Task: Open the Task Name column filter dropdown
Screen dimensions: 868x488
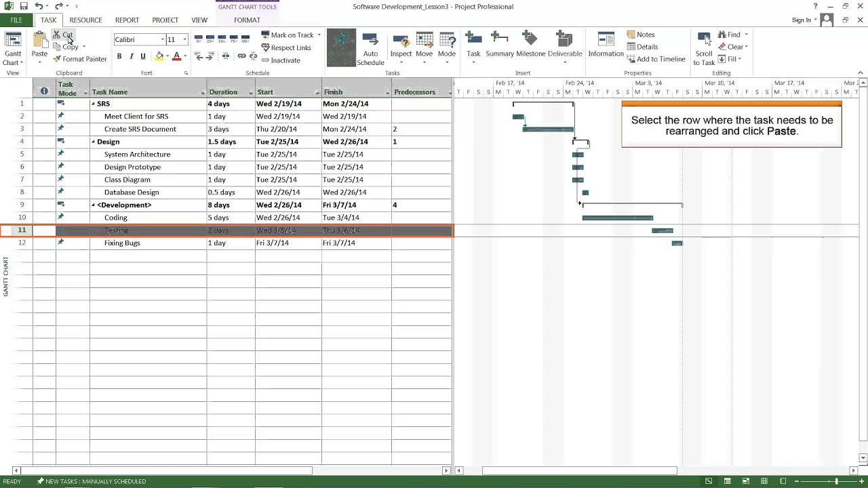Action: [x=203, y=93]
